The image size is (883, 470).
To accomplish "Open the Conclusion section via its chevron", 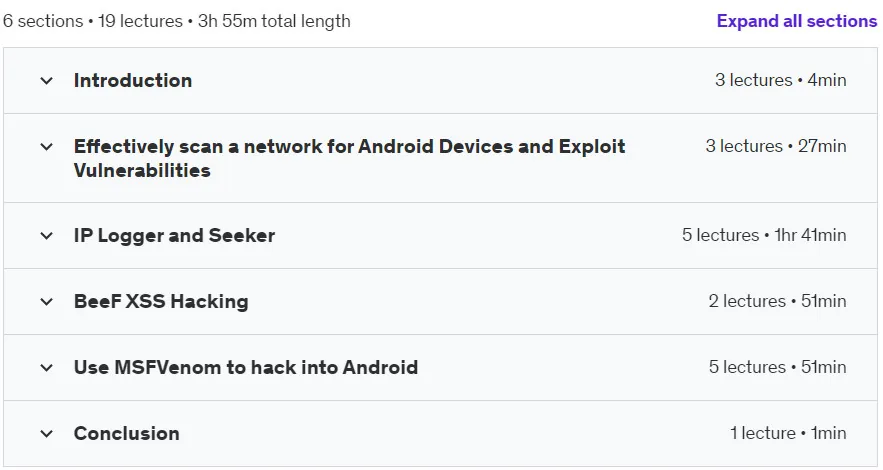I will coord(47,434).
